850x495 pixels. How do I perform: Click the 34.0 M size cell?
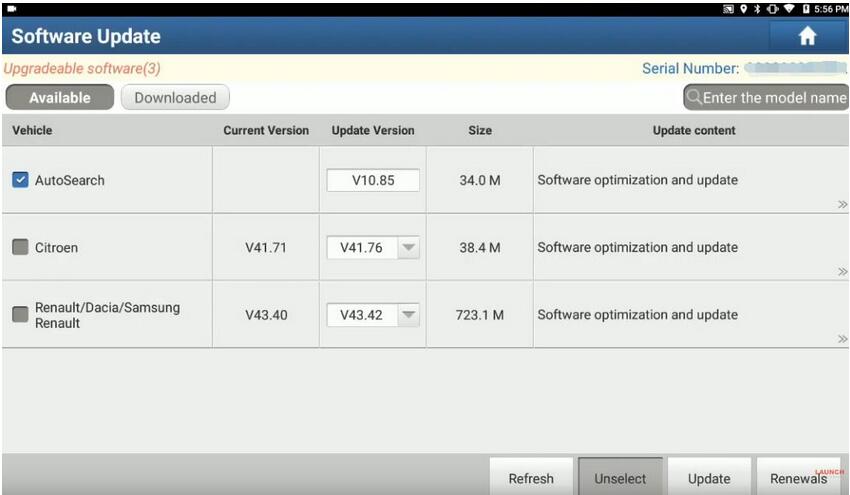coord(480,181)
